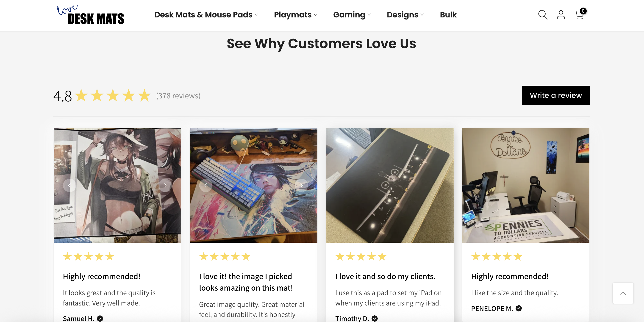This screenshot has width=644, height=322.
Task: Open the Pennies to Dollars office photo
Action: point(525,185)
